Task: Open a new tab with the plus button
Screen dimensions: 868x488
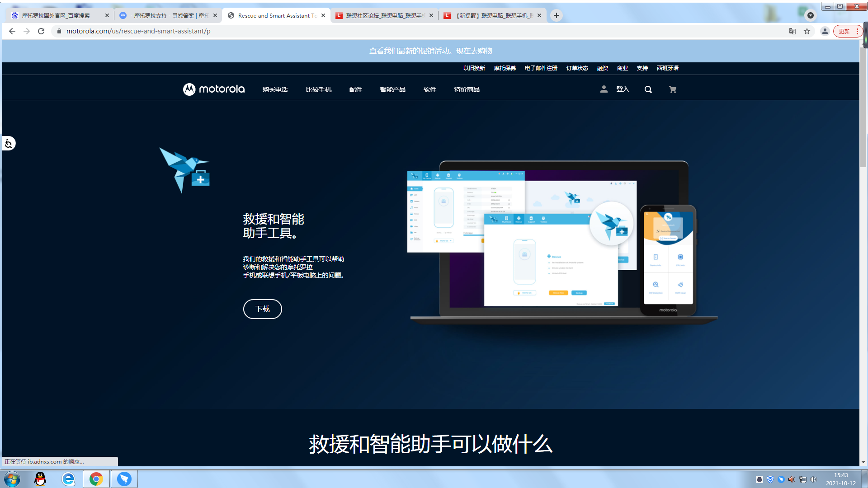Action: tap(557, 15)
